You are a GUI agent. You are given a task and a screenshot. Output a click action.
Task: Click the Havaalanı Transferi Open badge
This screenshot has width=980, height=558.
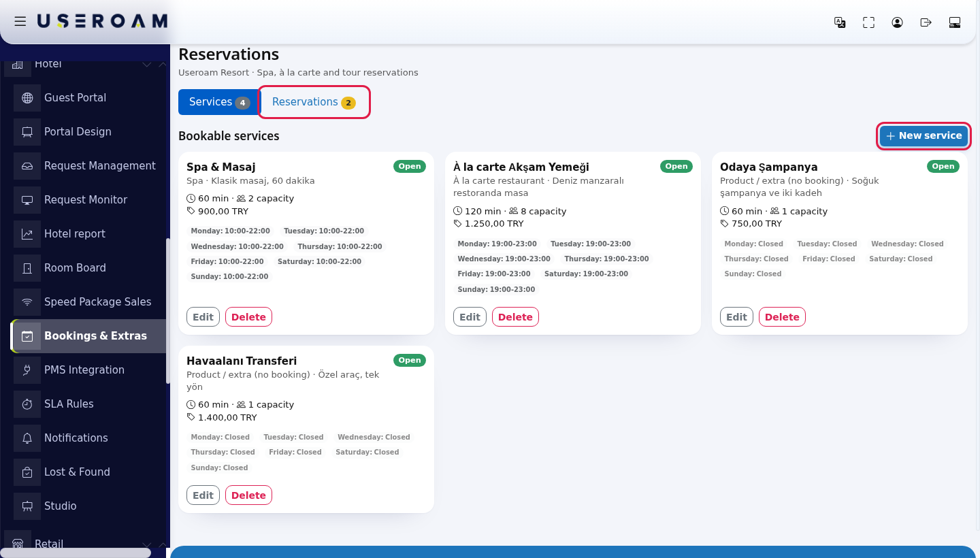pyautogui.click(x=410, y=360)
